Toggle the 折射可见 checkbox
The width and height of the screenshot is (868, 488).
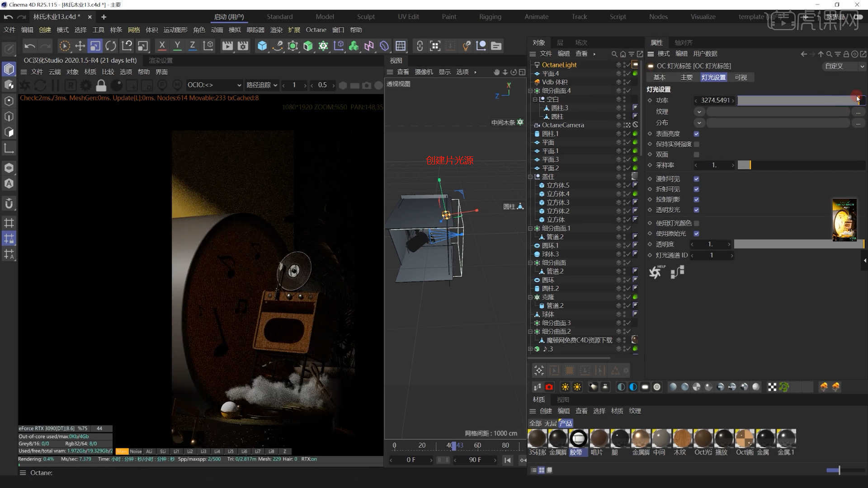click(x=696, y=189)
